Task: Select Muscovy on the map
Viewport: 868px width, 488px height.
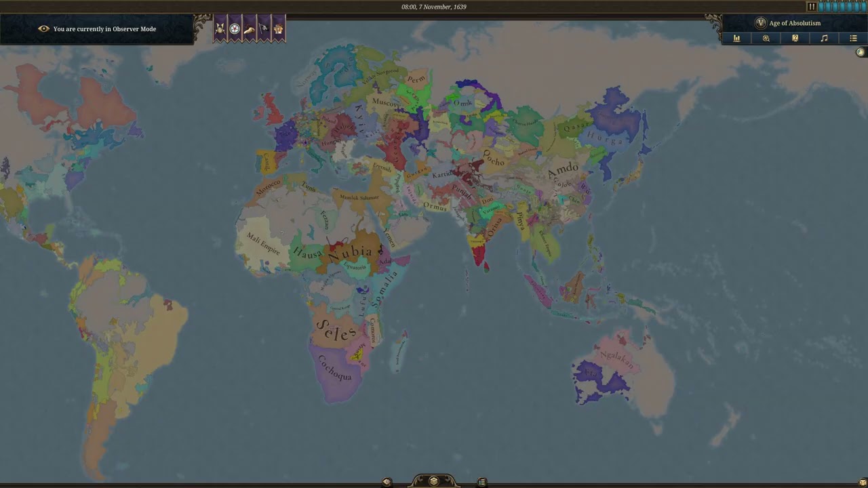Action: click(x=385, y=104)
